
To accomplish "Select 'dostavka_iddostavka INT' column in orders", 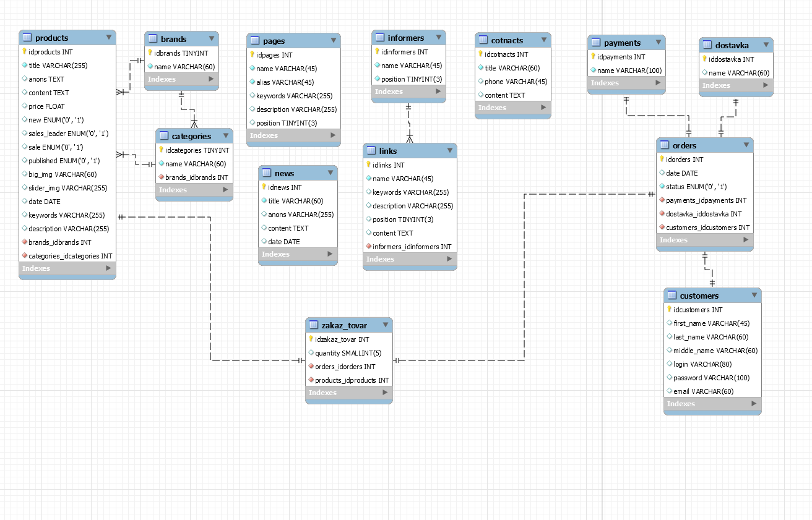I will (705, 214).
